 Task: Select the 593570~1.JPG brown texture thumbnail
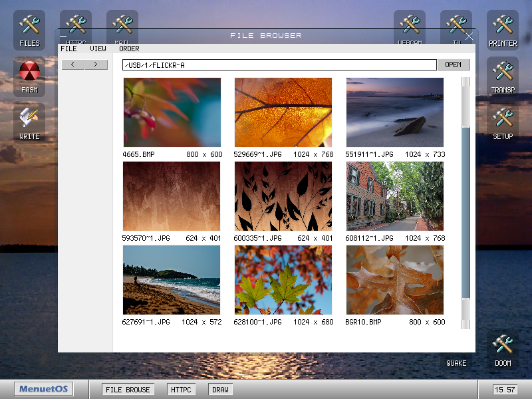(x=172, y=196)
